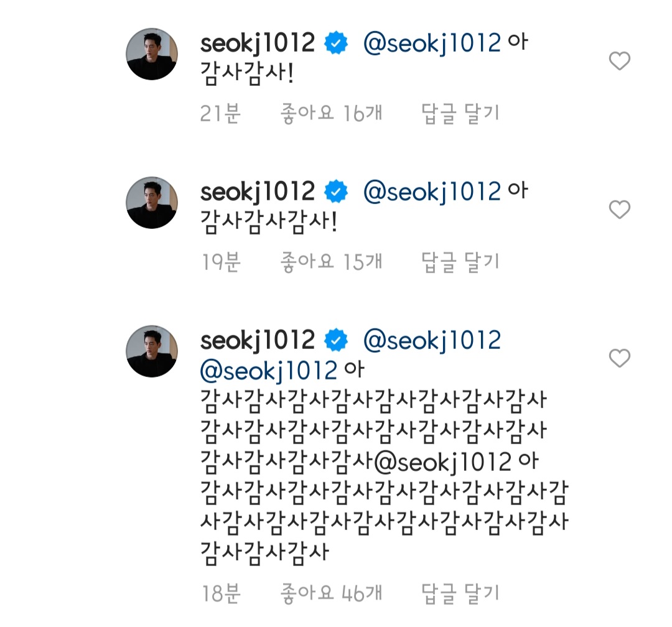View likes list '좋아요 16개'

(332, 114)
